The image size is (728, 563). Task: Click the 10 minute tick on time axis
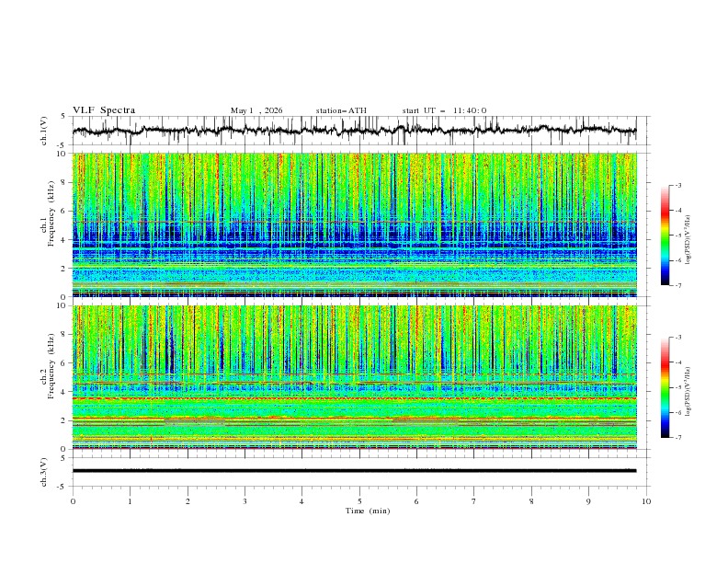[x=646, y=501]
